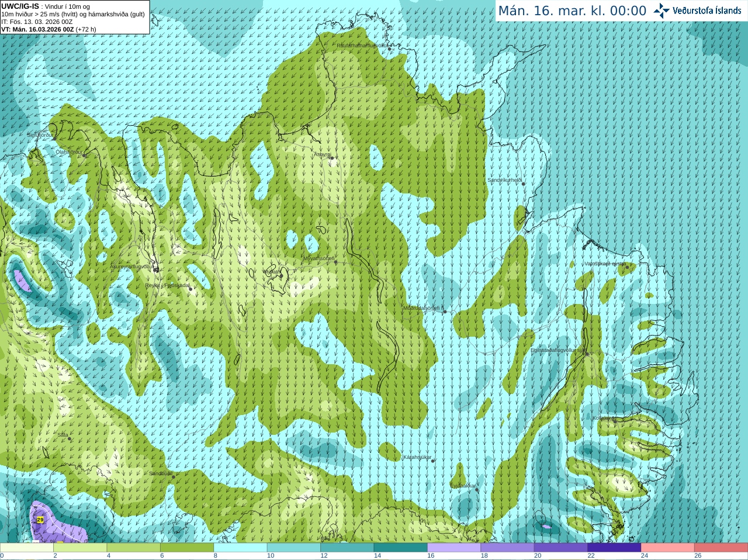This screenshot has height=560, width=748.
Task: Select the date title Mán. 16. mar. kl. 00:00
Action: [x=572, y=11]
